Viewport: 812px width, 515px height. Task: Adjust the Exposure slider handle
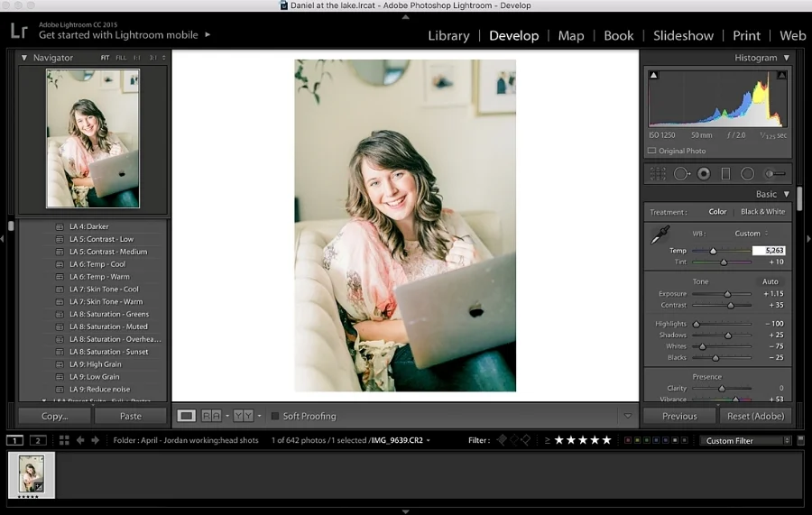click(727, 294)
